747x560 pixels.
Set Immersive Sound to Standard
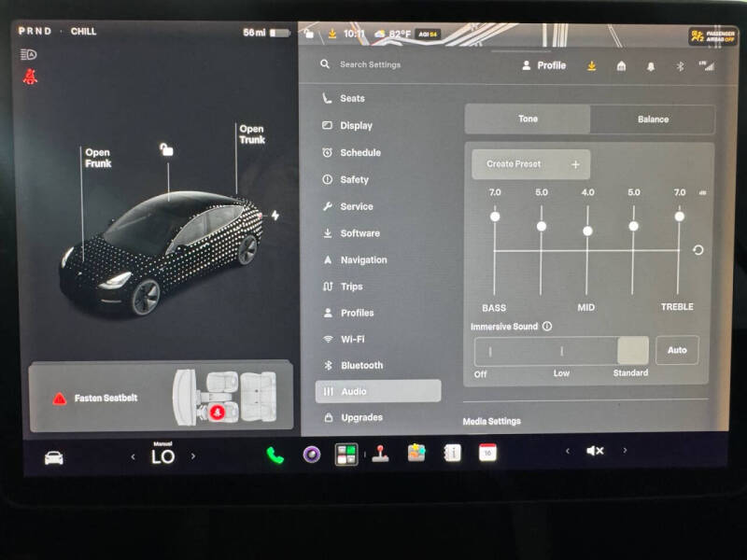click(x=633, y=351)
